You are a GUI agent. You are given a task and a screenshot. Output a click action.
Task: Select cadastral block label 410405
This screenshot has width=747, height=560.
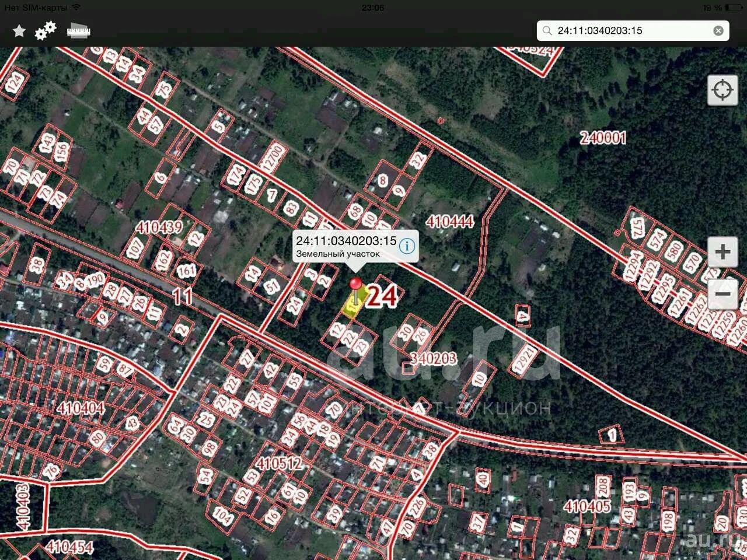(x=588, y=505)
